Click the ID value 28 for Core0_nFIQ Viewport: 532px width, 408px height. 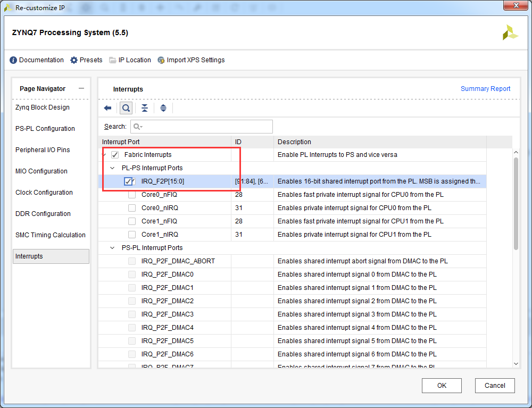239,195
